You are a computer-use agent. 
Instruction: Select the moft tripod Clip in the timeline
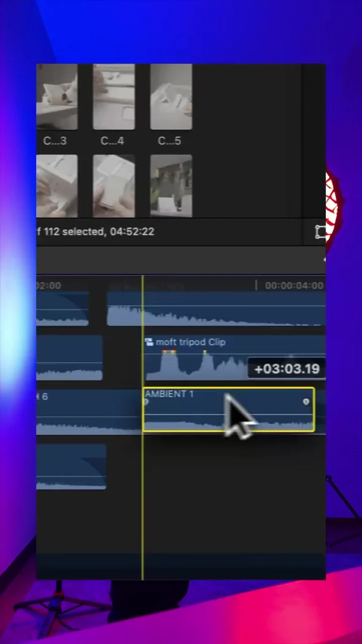pos(235,358)
